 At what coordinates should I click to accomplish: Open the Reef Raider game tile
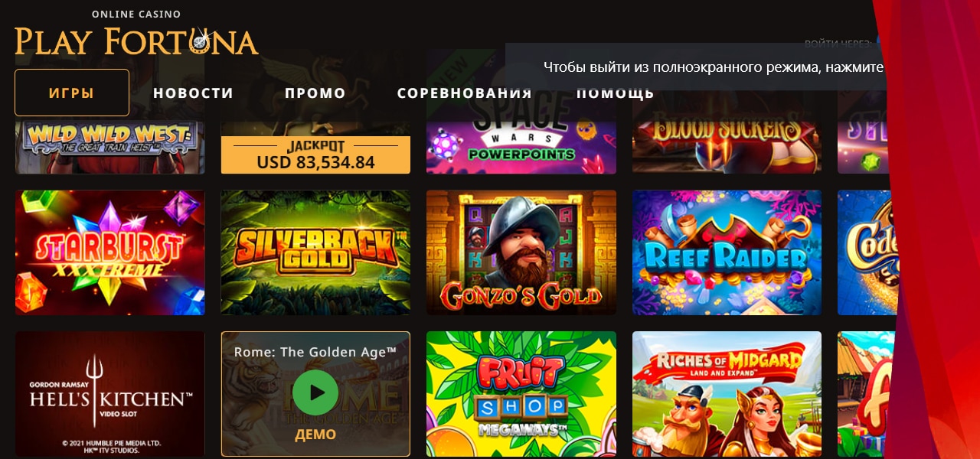tap(727, 252)
